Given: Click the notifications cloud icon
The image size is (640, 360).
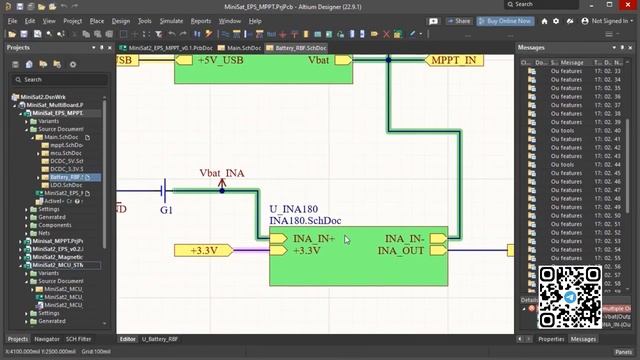Looking at the screenshot, I should point(570,21).
